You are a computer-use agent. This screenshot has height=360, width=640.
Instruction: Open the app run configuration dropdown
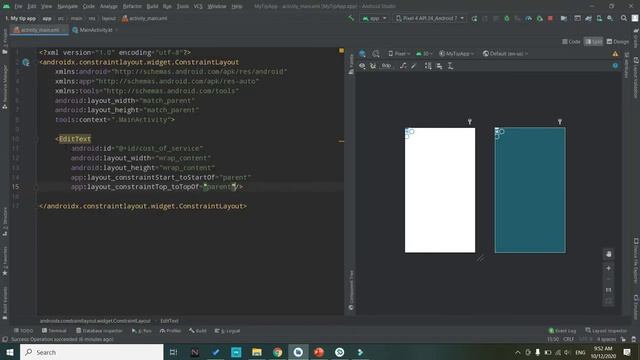coord(374,18)
